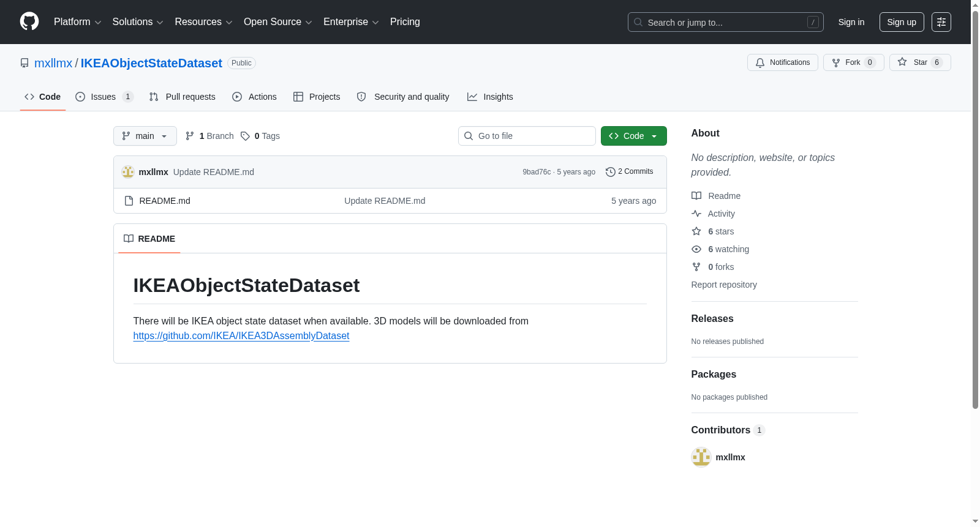Click the tag icon next to 0 Tags
The image size is (980, 527).
245,136
